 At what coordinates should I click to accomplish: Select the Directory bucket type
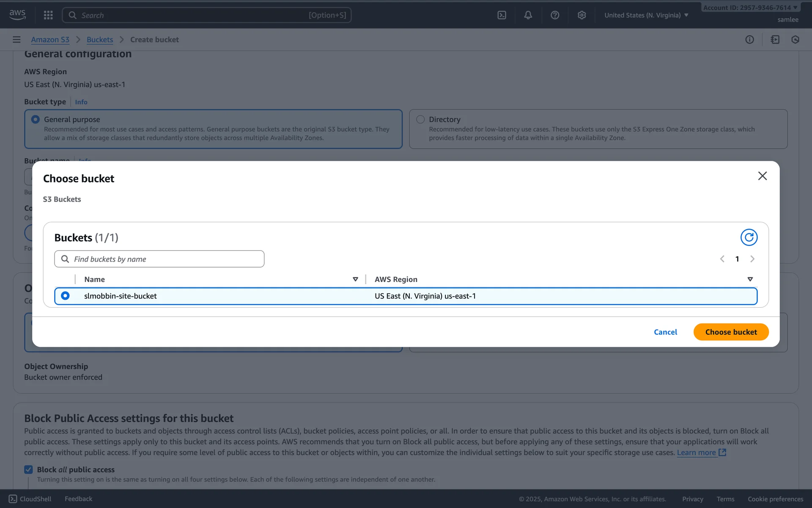[x=420, y=119]
